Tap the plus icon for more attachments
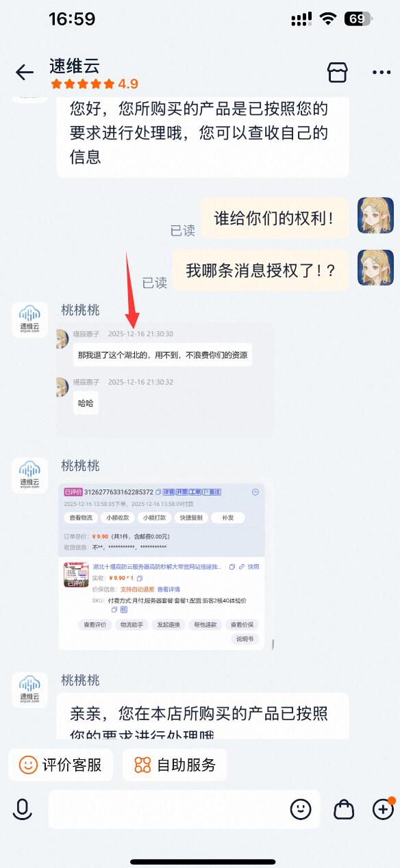 pos(383,809)
